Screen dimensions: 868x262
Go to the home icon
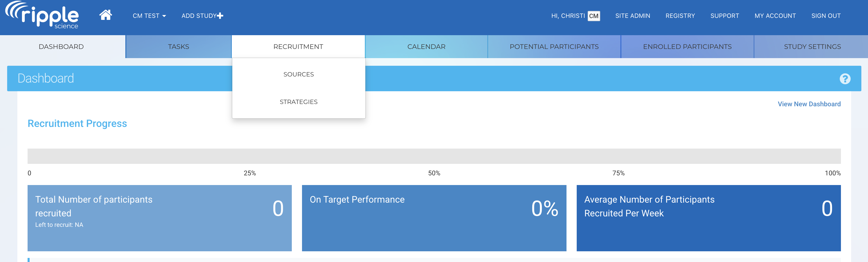coord(105,15)
